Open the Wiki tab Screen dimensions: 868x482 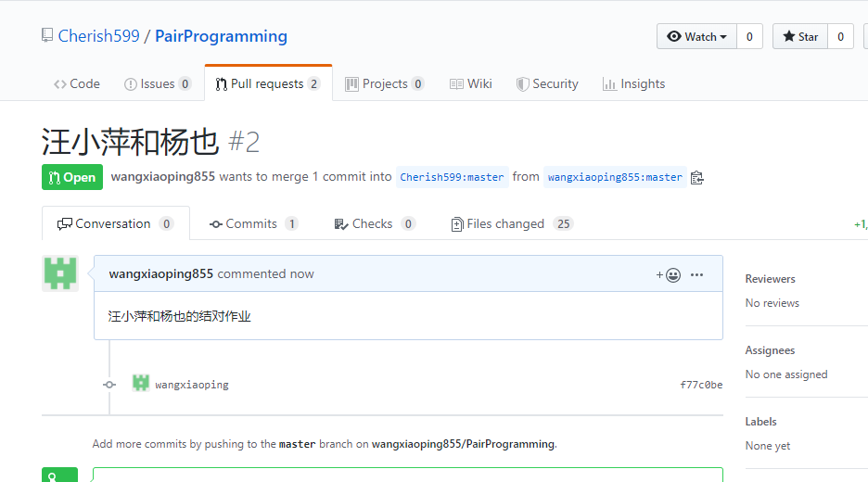(x=470, y=83)
